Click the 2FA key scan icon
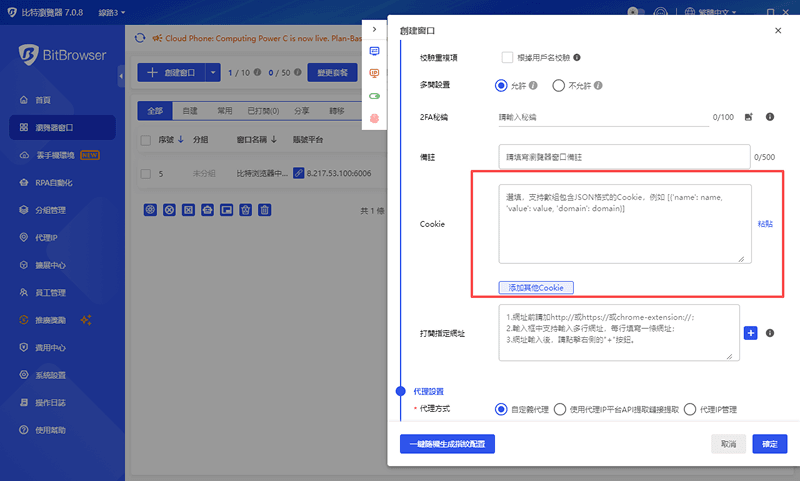The width and height of the screenshot is (800, 481). point(748,117)
